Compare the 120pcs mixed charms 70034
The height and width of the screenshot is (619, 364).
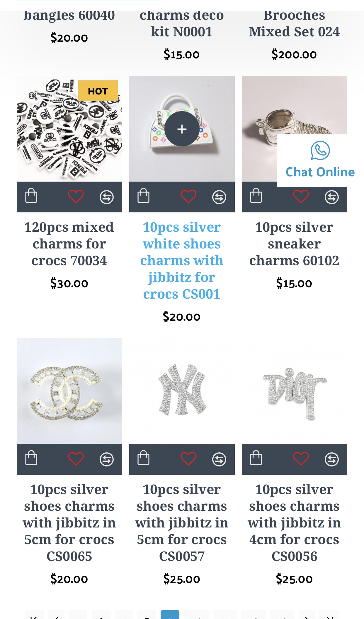(x=107, y=197)
